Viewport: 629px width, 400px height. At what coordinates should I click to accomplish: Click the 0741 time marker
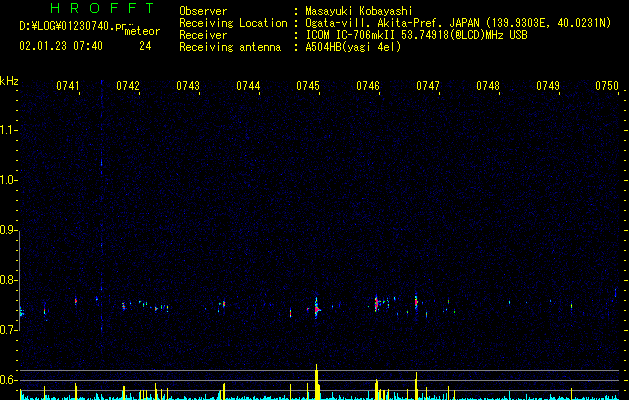(68, 86)
